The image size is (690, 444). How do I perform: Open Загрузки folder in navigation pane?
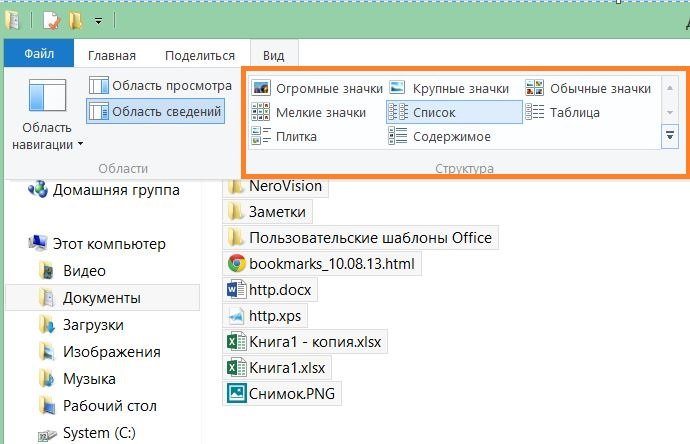[93, 325]
